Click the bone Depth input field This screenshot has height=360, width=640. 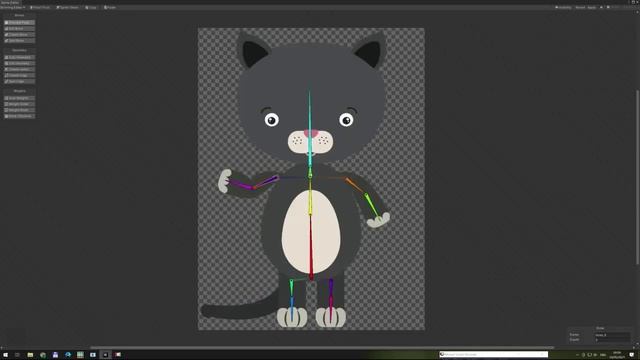612,340
